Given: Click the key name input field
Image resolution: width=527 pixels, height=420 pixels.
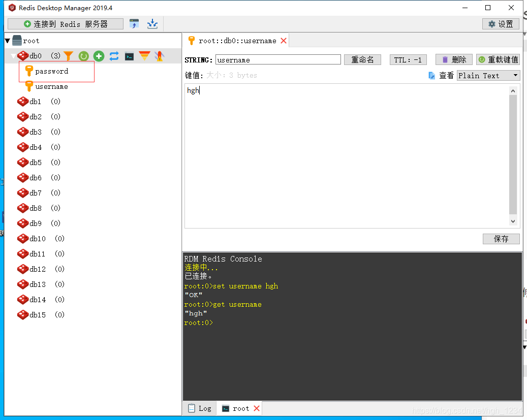Looking at the screenshot, I should click(278, 60).
